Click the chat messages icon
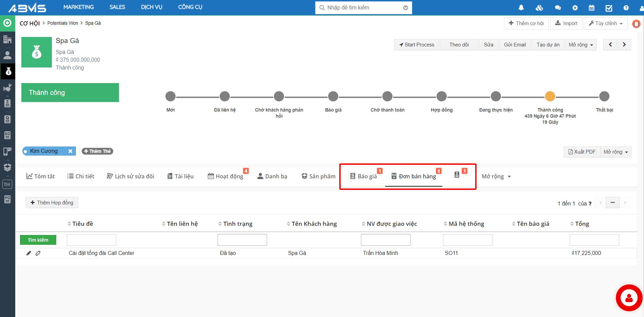644x317 pixels. 558,7
